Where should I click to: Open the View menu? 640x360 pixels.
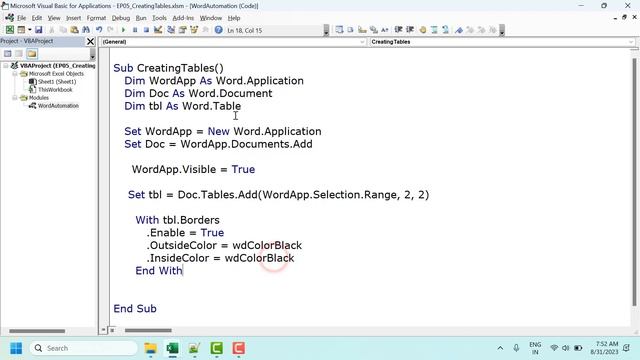pos(54,18)
